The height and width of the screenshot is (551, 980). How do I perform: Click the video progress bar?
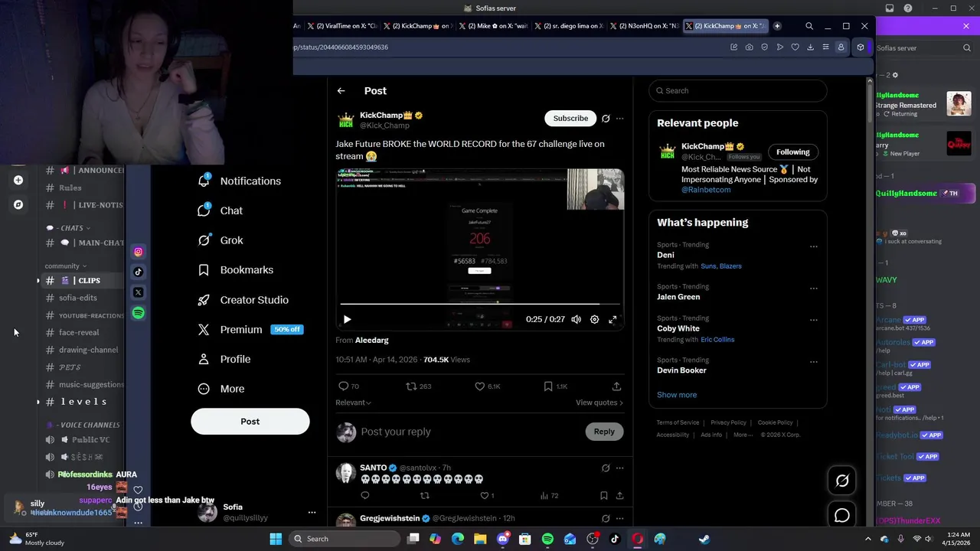point(481,304)
